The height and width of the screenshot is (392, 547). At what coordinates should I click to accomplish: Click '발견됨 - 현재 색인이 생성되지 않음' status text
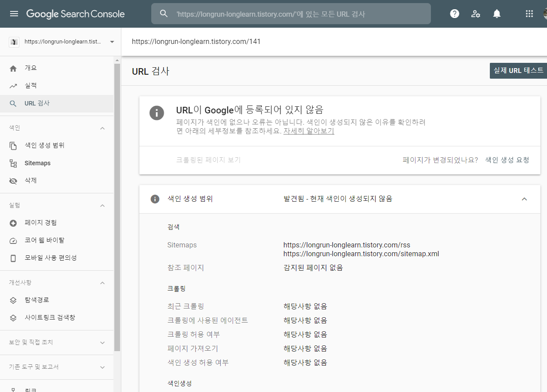point(338,199)
